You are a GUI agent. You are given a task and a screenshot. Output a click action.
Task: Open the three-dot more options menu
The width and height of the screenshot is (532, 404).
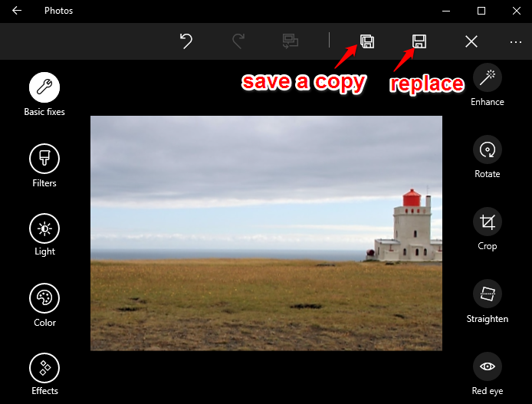[x=515, y=41]
